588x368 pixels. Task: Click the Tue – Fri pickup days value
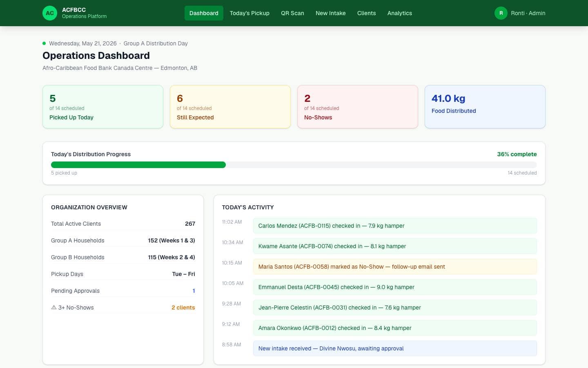pos(184,274)
